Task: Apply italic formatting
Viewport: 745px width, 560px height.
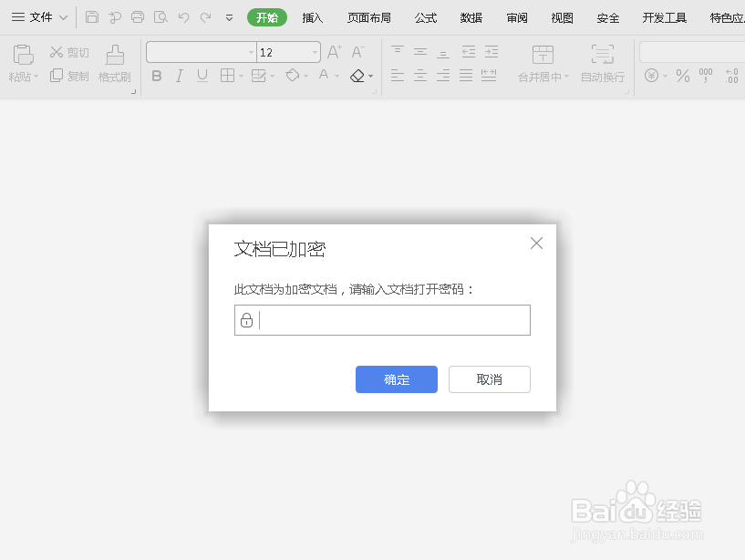Action: click(180, 76)
